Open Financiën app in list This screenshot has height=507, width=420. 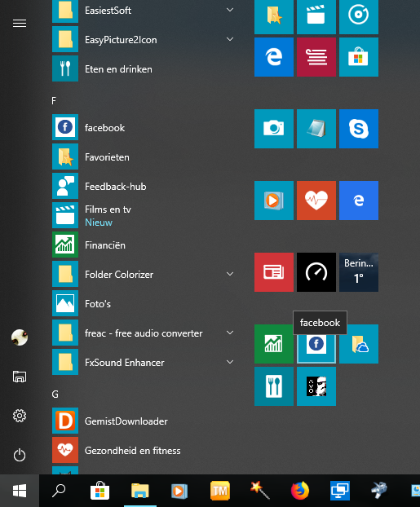(x=143, y=245)
